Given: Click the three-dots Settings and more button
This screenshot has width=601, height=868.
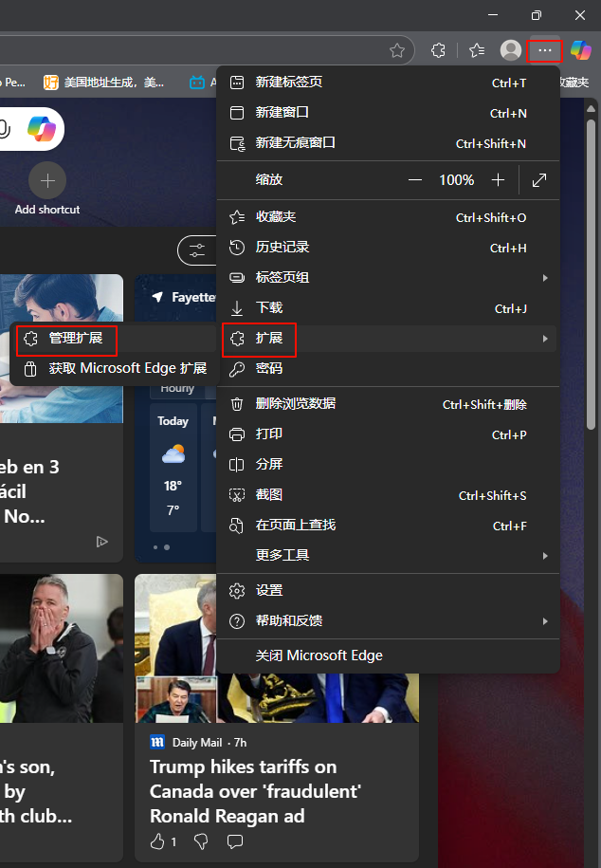Looking at the screenshot, I should pos(545,50).
